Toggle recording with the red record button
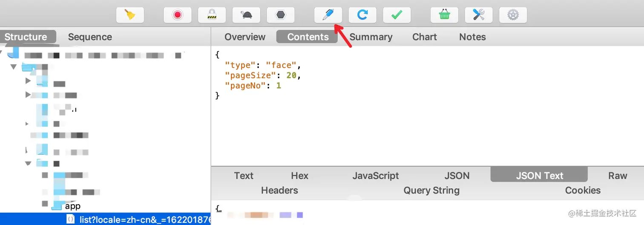Screen dimensions: 644x225 [x=178, y=15]
